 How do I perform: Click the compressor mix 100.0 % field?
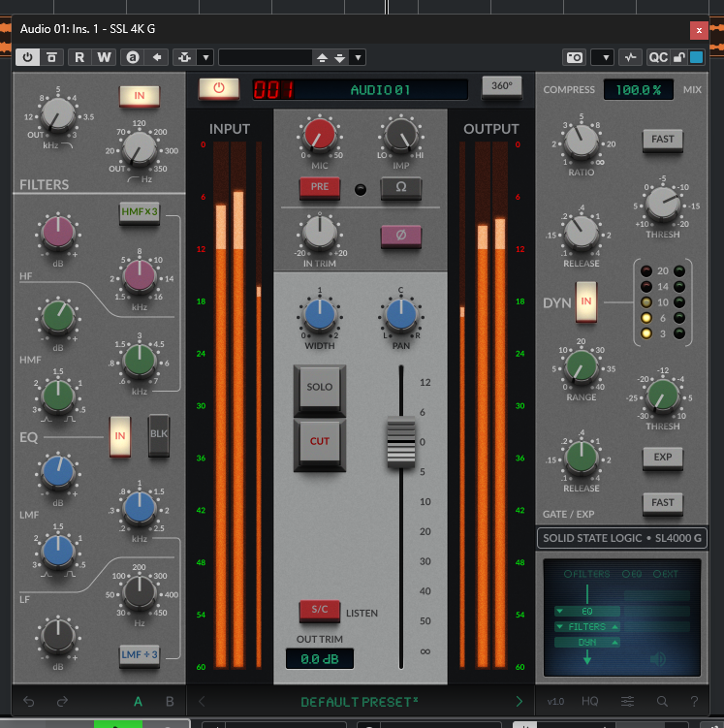638,89
